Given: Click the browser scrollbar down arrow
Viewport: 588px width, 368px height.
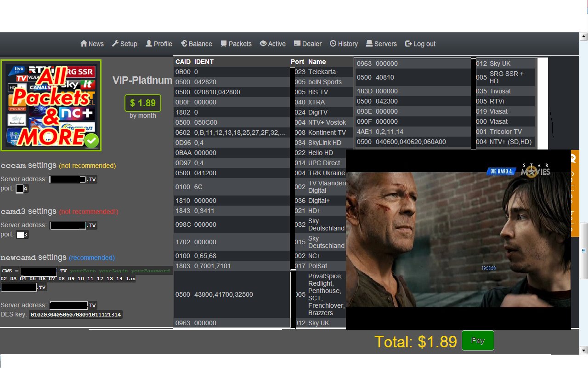Looking at the screenshot, I should coord(584,350).
